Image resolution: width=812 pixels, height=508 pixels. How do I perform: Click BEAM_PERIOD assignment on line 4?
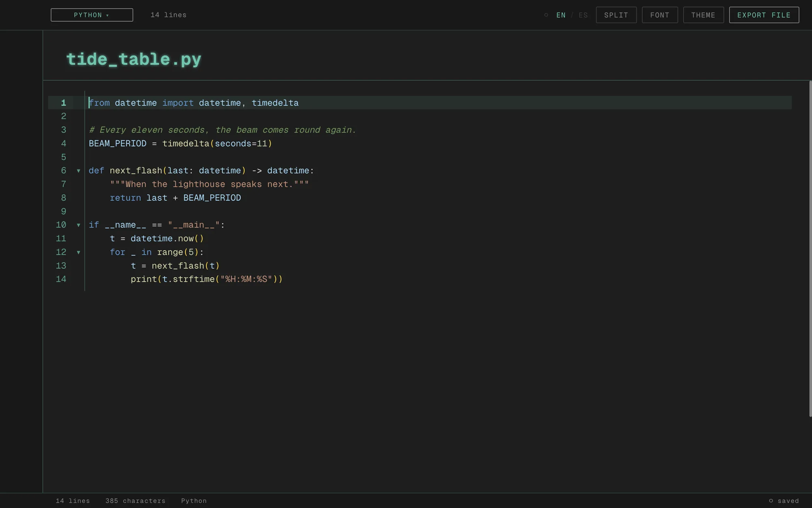[180, 143]
